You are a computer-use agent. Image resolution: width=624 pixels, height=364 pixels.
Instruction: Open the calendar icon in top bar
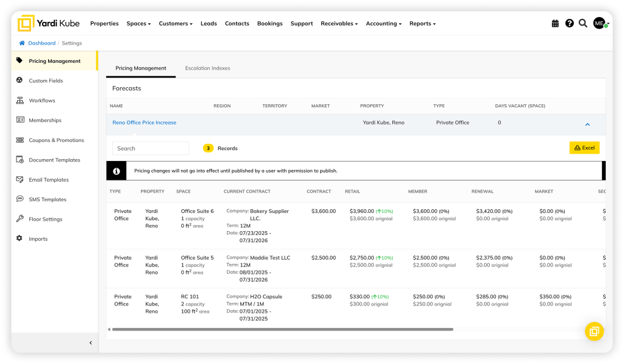555,23
